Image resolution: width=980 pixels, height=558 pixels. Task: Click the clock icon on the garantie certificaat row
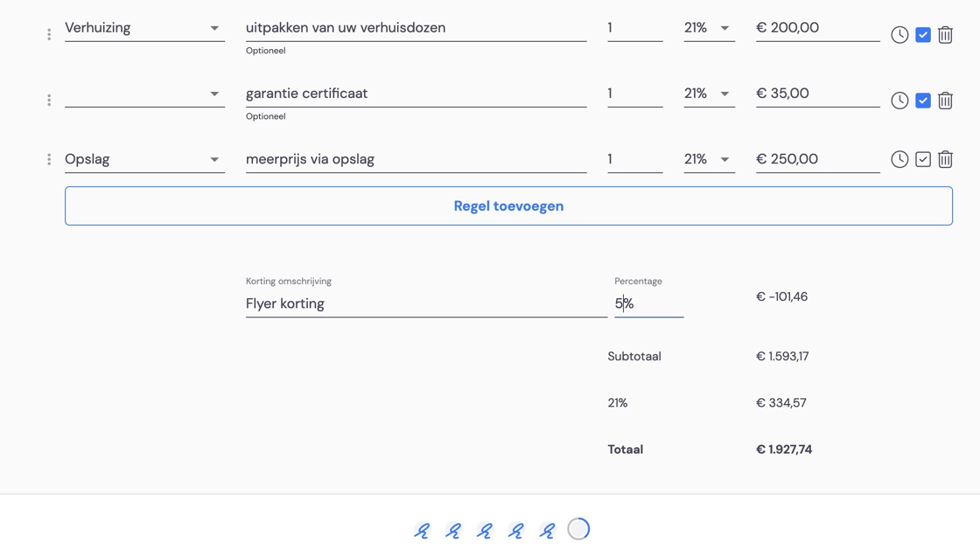coord(899,101)
